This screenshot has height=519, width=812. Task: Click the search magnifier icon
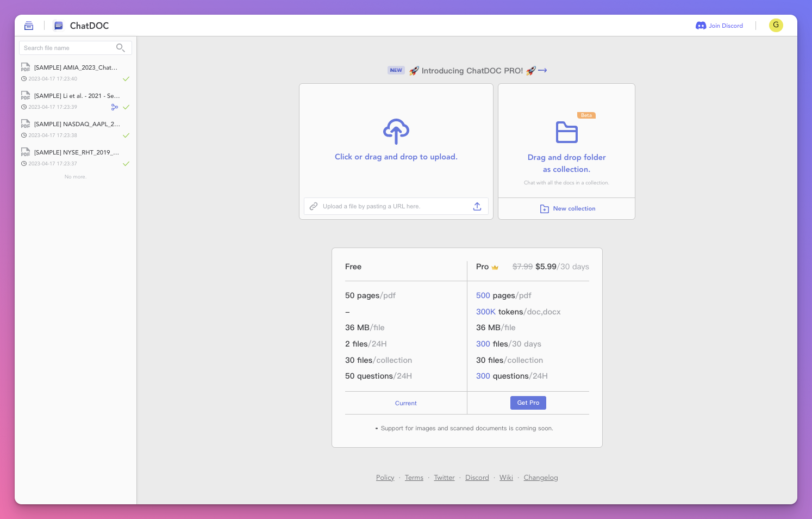[x=121, y=48]
